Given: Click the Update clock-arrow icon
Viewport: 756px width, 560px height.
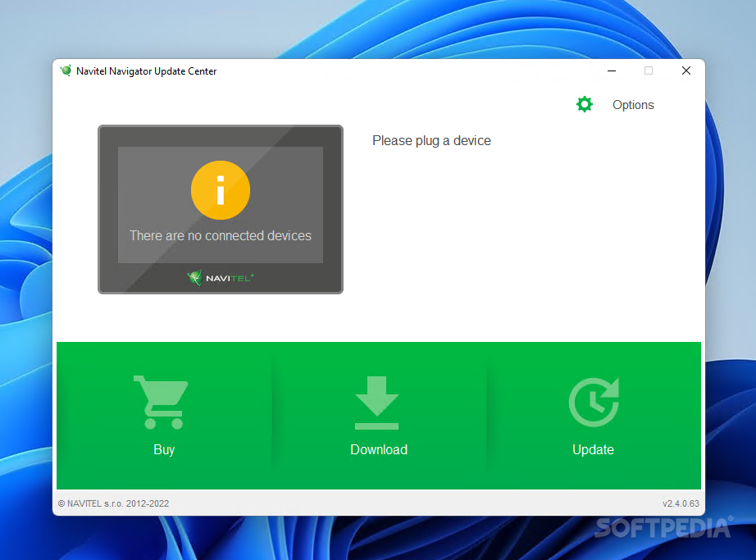Looking at the screenshot, I should [x=594, y=403].
